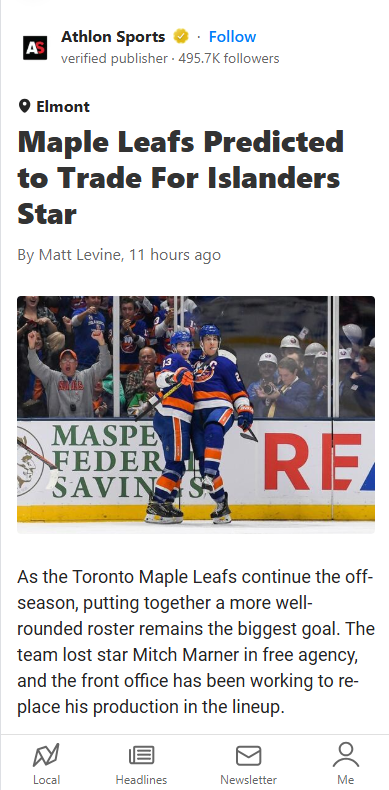
Task: Click the Athlon Sports AS logo
Action: pyautogui.click(x=35, y=48)
